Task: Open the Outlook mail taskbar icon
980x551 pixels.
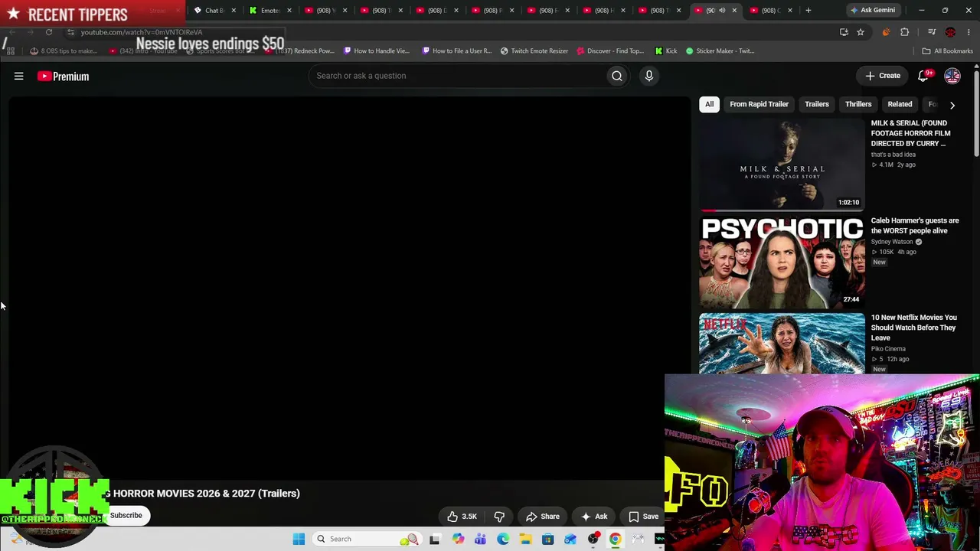Action: point(570,539)
